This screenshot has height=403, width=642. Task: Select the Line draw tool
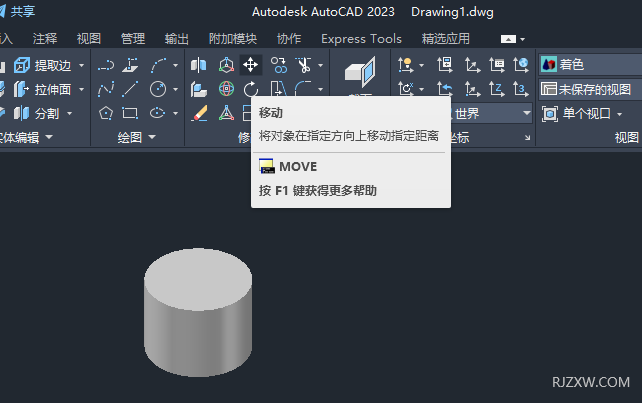tap(130, 89)
